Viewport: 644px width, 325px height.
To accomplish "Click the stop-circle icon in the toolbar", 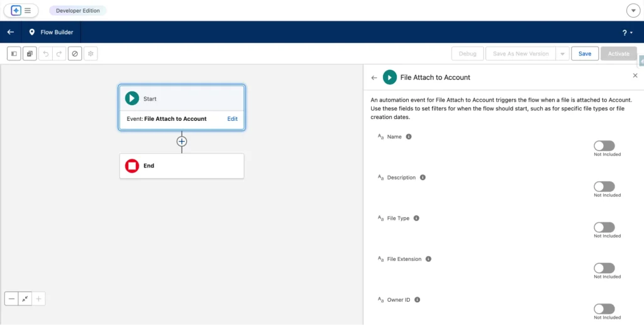I will pyautogui.click(x=75, y=54).
